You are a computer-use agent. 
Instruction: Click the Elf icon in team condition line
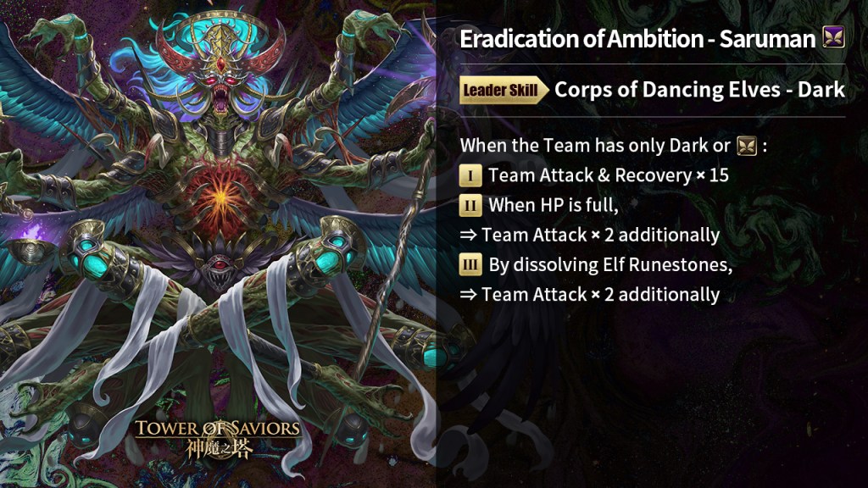[747, 146]
